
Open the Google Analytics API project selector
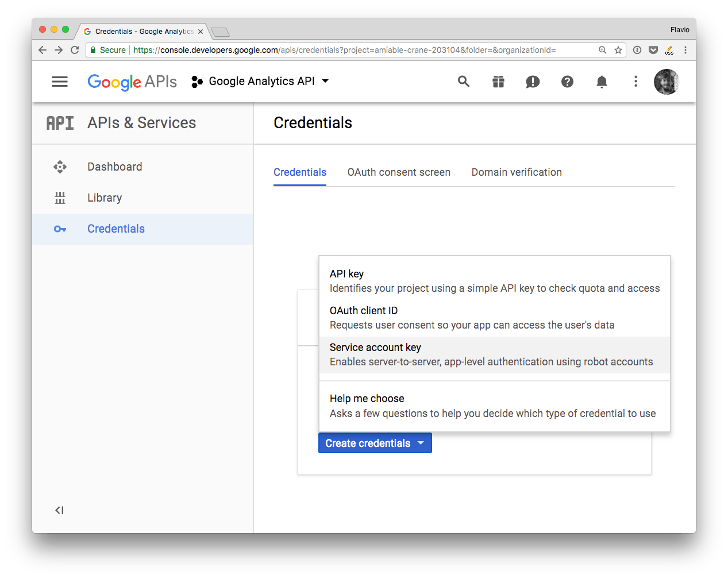click(260, 82)
